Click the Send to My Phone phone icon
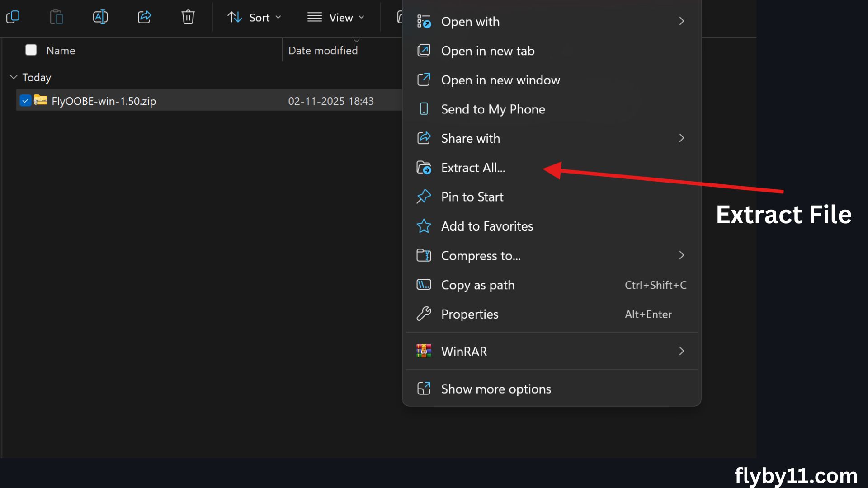 point(424,109)
